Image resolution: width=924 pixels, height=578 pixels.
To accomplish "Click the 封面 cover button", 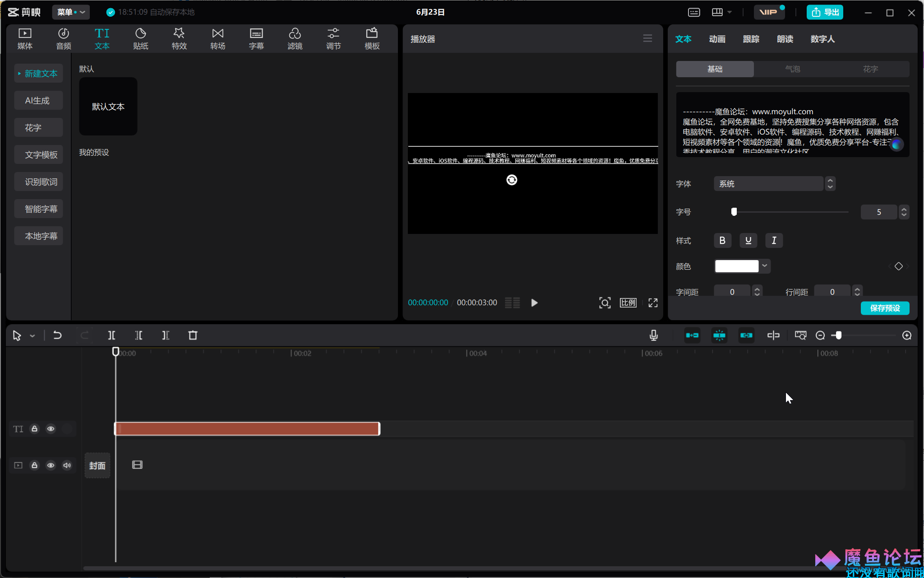I will [97, 466].
